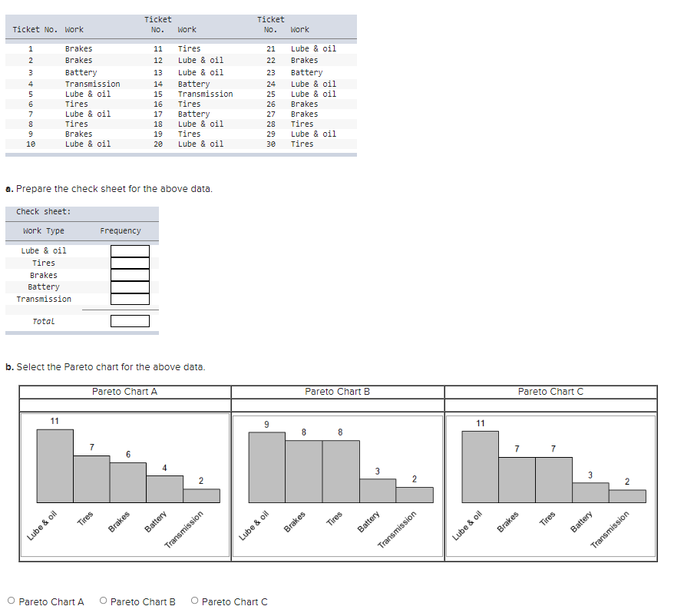Viewport: 684px width, 616px height.
Task: Click the Pareto Chart B graph image
Action: point(338,486)
